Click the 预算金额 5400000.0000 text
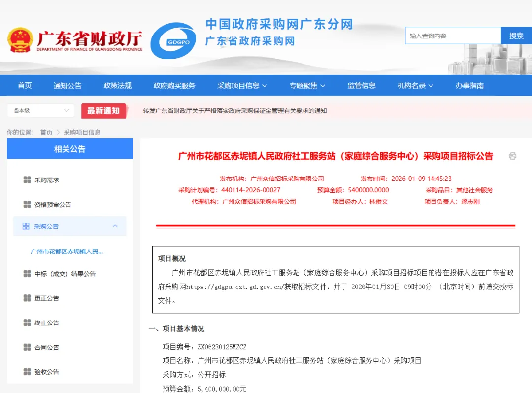The image size is (532, 393). tap(353, 190)
